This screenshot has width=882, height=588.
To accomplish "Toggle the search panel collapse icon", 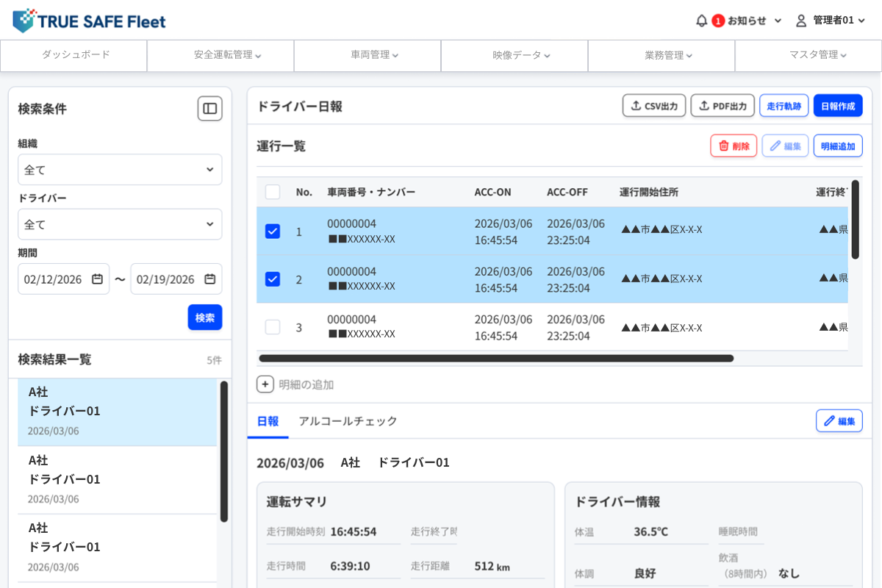I will (x=209, y=109).
